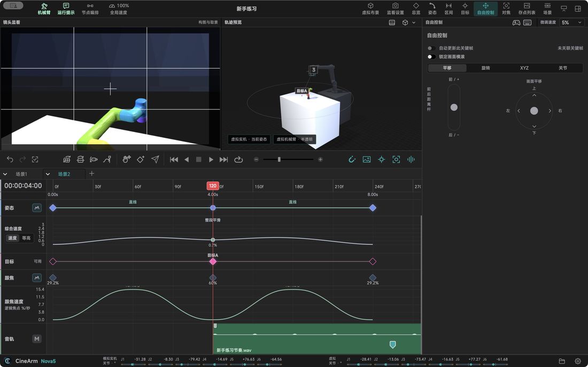The width and height of the screenshot is (588, 367).
Task: Switch to 姿态 pose tool
Action: pyautogui.click(x=432, y=9)
